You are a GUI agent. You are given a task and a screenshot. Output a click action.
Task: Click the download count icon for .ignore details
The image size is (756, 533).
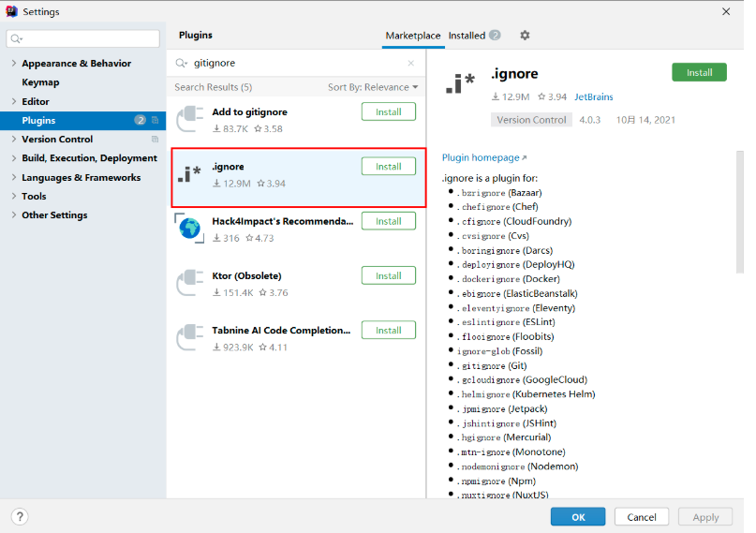pyautogui.click(x=496, y=96)
